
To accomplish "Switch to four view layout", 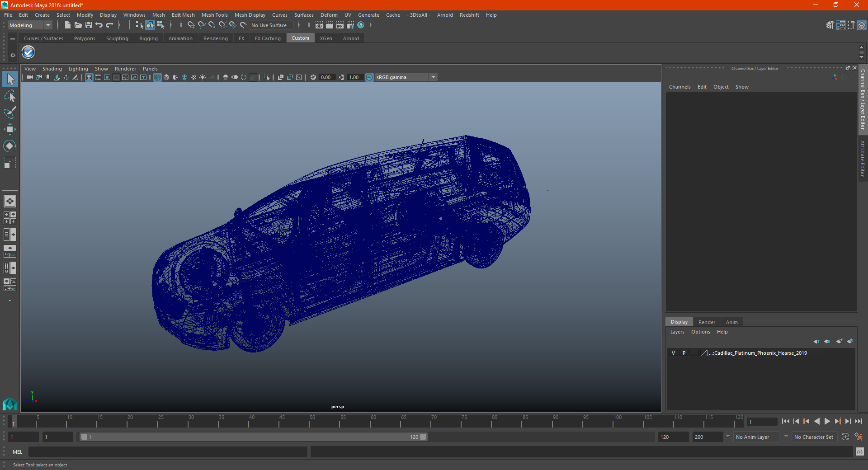I will [x=10, y=218].
